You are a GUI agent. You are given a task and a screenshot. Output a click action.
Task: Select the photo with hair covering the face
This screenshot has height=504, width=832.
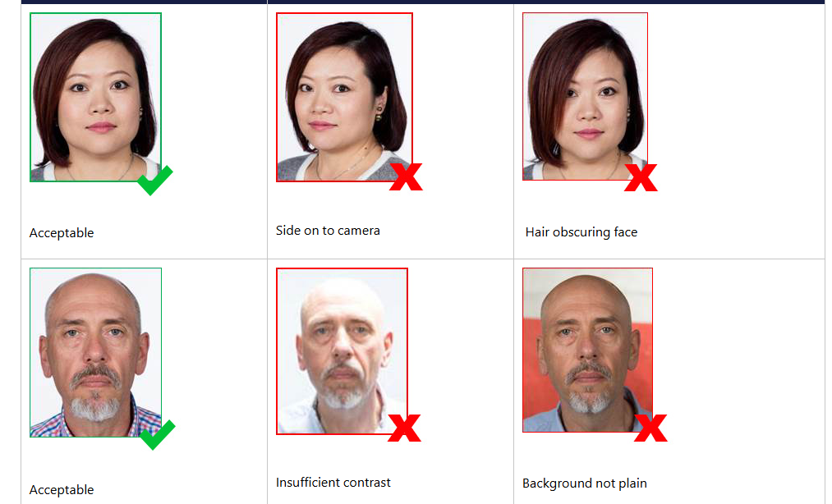click(586, 97)
